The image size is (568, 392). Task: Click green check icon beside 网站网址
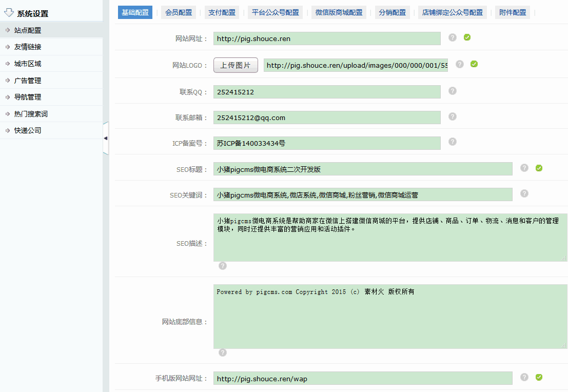466,38
